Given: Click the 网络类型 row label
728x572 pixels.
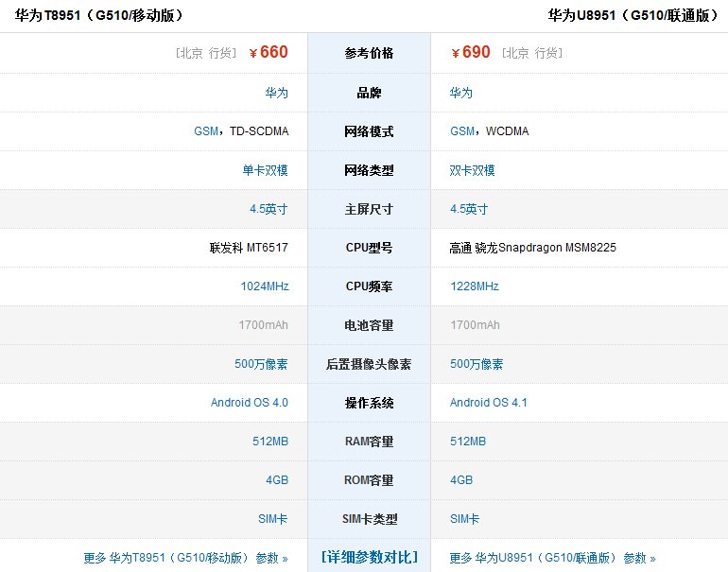Looking at the screenshot, I should pyautogui.click(x=369, y=170).
